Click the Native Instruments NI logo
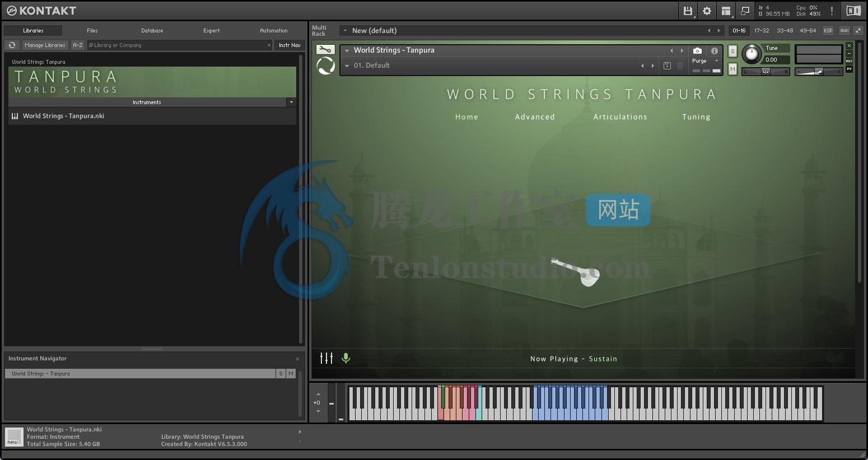Viewport: 868px width, 460px height. click(853, 11)
